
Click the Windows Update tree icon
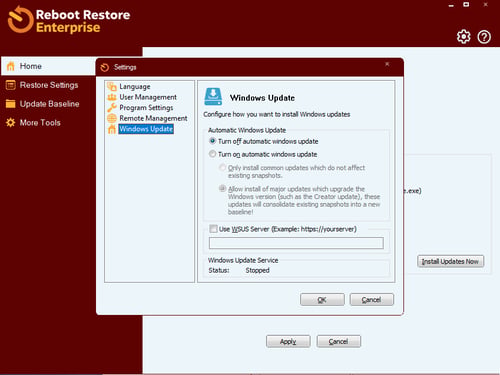pyautogui.click(x=112, y=129)
